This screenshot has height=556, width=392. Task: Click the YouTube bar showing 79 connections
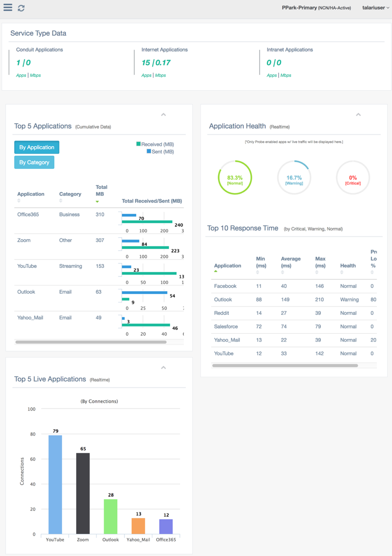point(55,484)
